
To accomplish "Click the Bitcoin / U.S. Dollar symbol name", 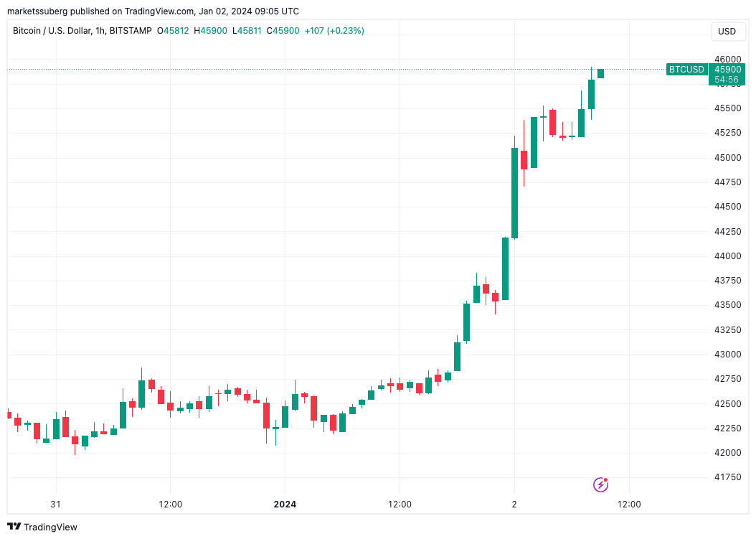I will pos(54,31).
